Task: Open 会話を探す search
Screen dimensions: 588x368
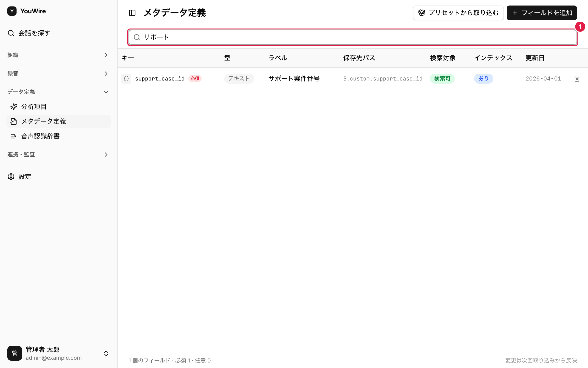Action: (x=58, y=33)
